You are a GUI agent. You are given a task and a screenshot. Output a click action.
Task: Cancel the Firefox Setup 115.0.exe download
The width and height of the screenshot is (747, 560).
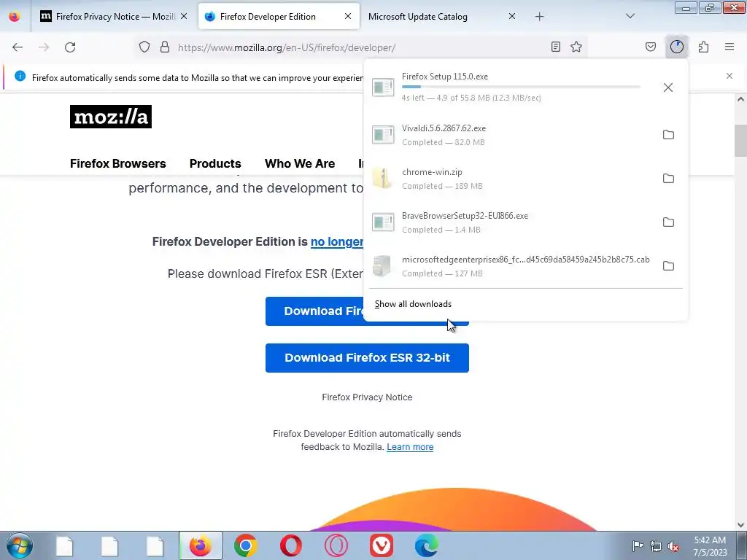668,87
